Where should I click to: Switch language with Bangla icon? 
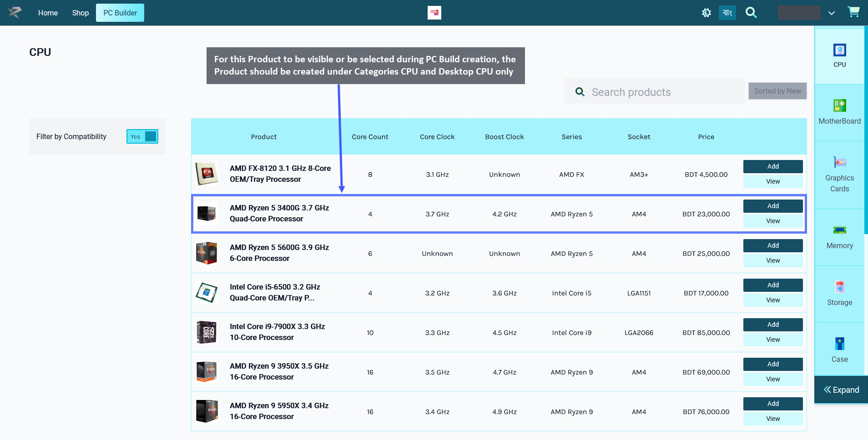727,13
